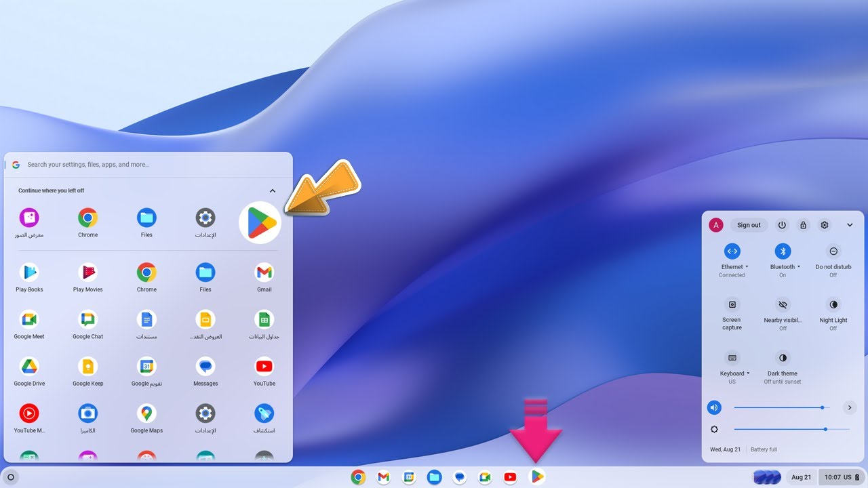Open the Google Maps app
This screenshot has width=868, height=488.
pyautogui.click(x=146, y=413)
